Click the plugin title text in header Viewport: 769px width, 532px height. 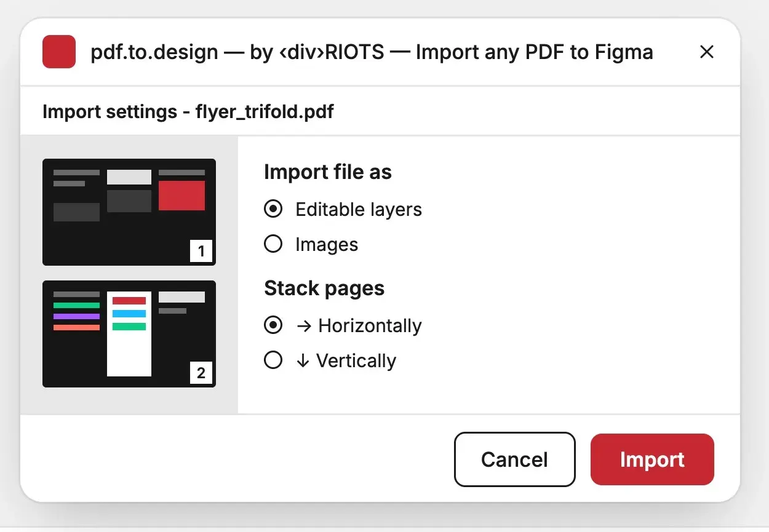372,52
